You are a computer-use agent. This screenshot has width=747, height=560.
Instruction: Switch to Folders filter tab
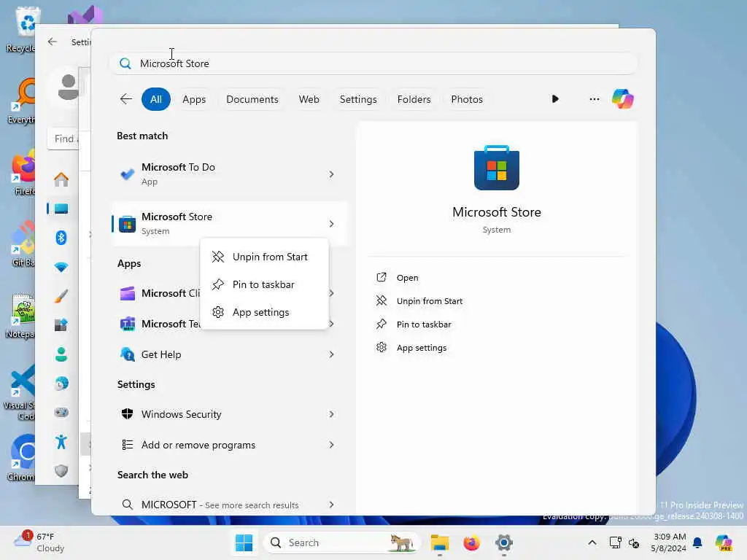click(414, 99)
